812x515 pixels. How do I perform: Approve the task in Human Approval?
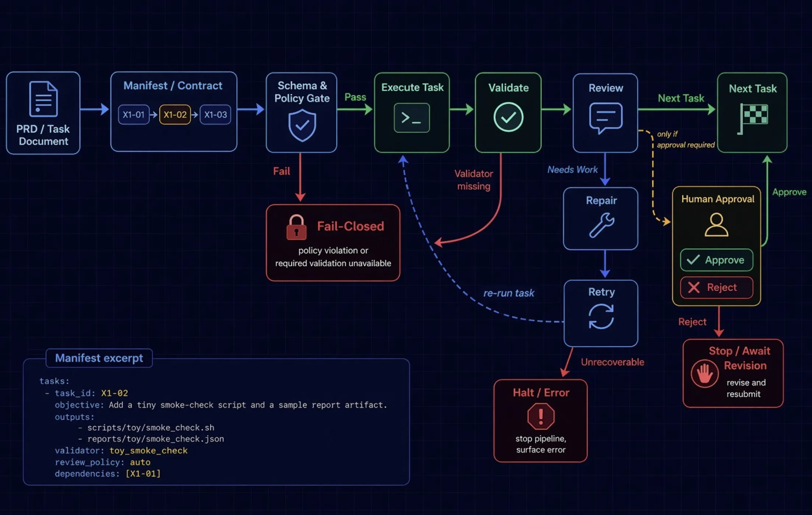coord(716,260)
